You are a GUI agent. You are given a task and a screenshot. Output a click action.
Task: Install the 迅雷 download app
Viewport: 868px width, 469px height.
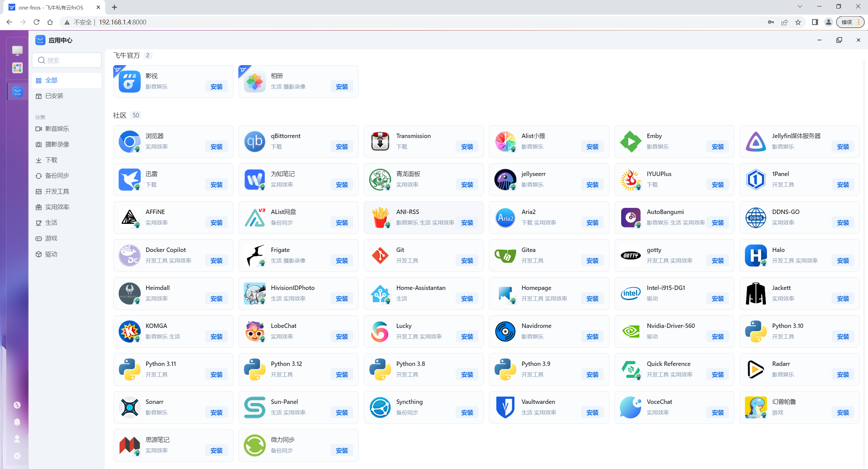click(216, 185)
